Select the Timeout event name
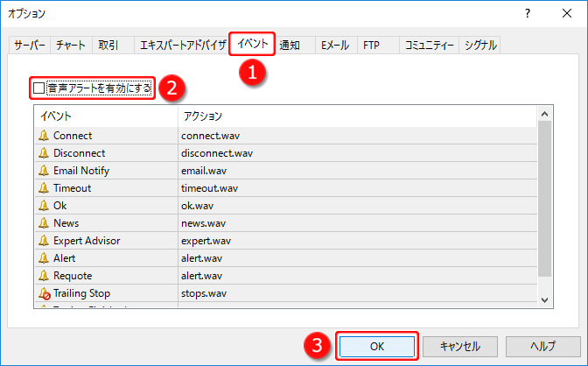Viewport: 588px width, 366px height. pos(73,188)
